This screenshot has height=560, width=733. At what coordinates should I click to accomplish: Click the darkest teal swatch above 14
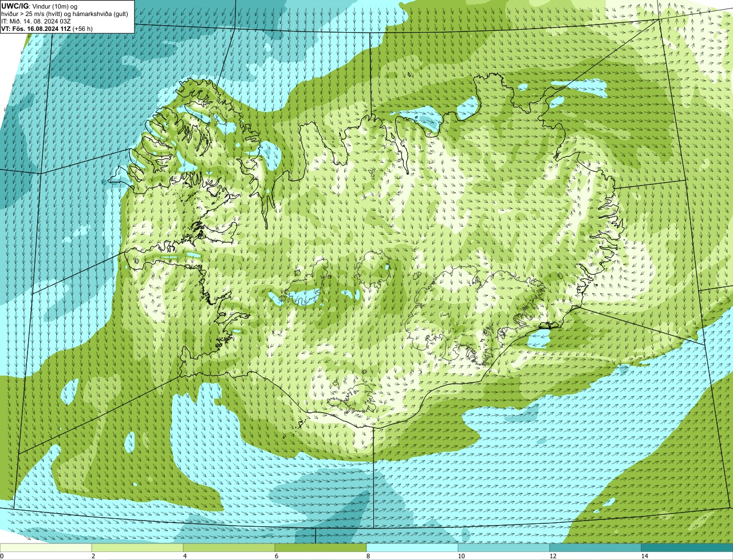pyautogui.click(x=687, y=547)
